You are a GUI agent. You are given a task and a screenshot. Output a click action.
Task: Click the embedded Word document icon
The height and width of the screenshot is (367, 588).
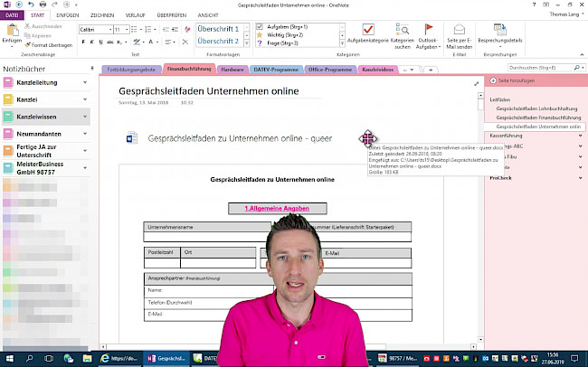(131, 139)
